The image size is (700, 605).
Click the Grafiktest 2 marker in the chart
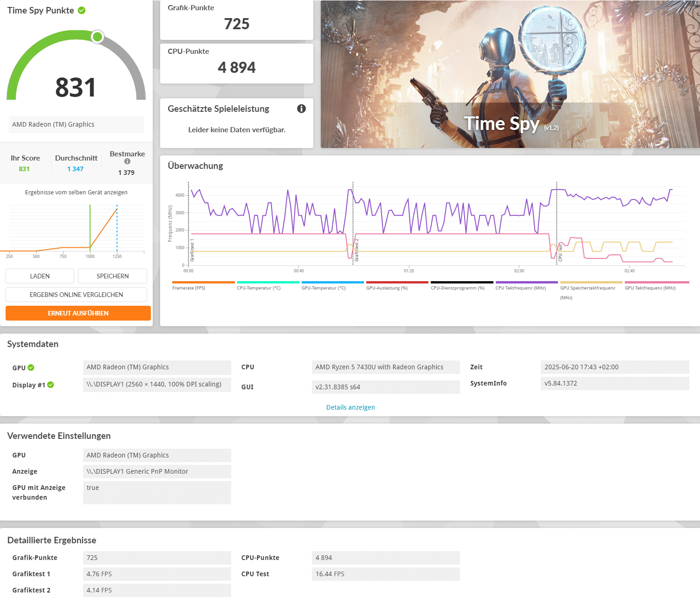[356, 251]
